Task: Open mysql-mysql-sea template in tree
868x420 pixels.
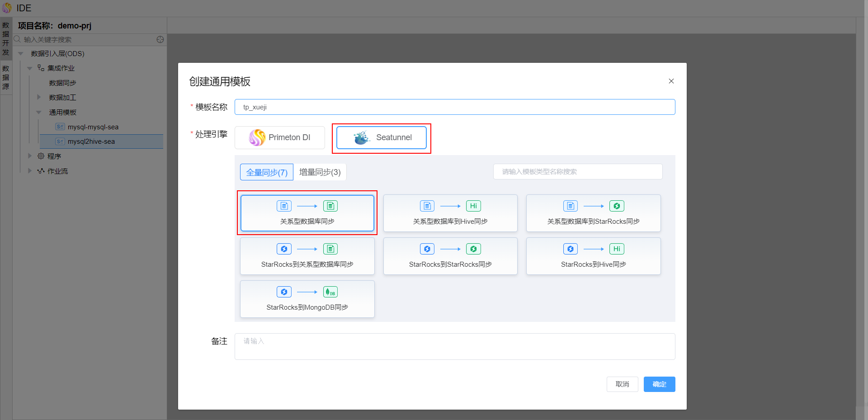Action: [x=93, y=127]
